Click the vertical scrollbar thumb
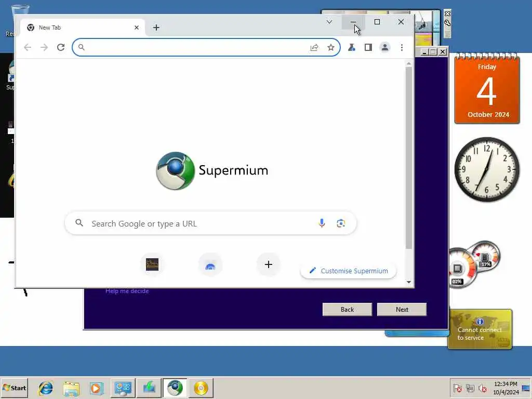The image size is (532, 399). click(x=409, y=158)
